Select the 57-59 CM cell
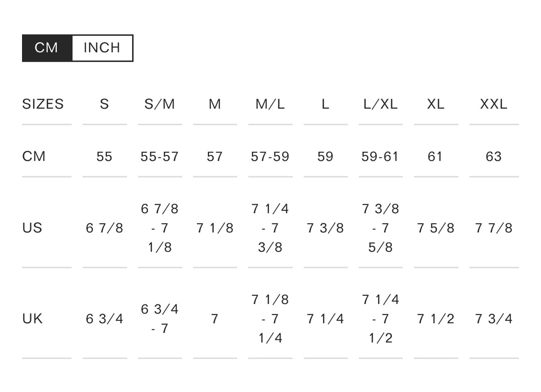The width and height of the screenshot is (541, 392). 270,157
